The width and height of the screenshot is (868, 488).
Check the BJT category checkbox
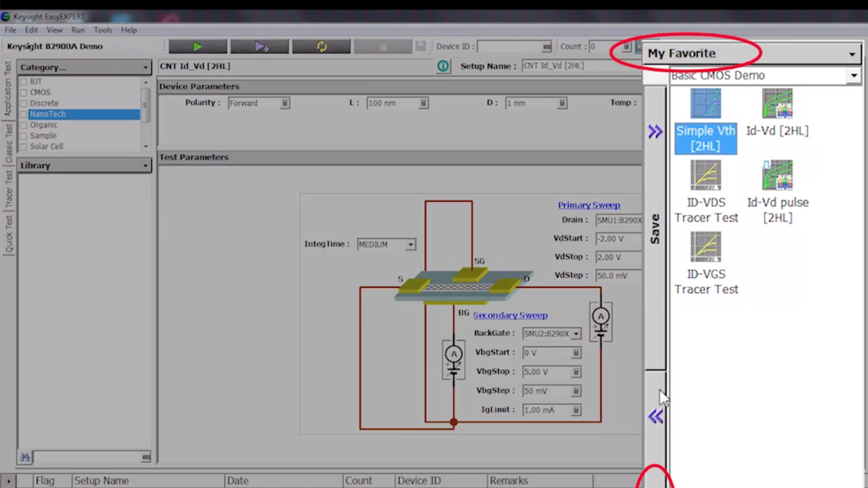[x=24, y=81]
